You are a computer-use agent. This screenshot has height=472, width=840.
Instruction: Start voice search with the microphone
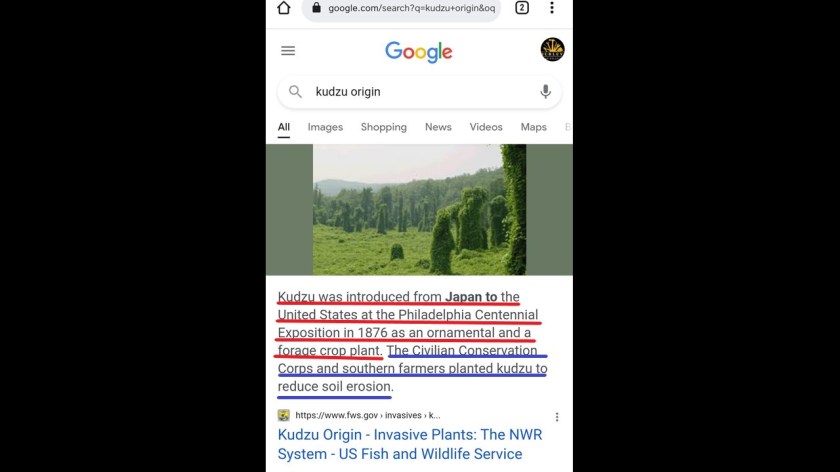[x=545, y=92]
